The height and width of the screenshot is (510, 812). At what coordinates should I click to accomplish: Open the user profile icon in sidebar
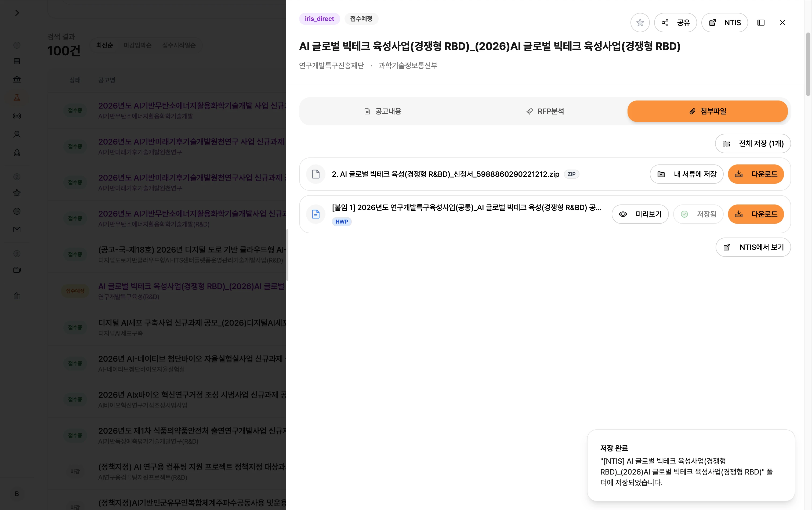(17, 134)
